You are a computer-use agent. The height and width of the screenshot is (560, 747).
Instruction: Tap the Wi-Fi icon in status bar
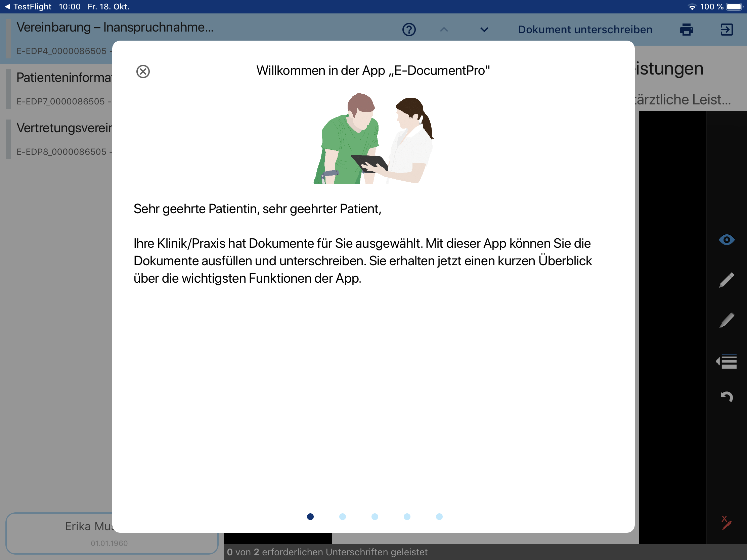(692, 7)
